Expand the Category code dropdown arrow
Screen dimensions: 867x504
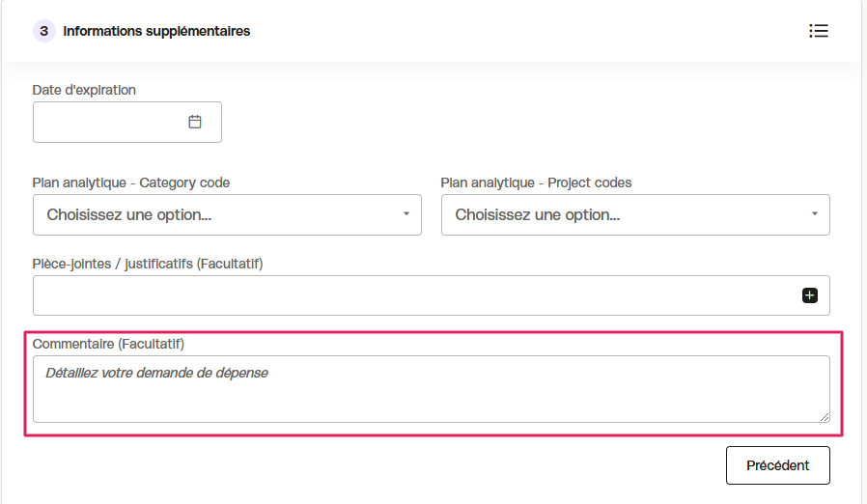[x=406, y=214]
